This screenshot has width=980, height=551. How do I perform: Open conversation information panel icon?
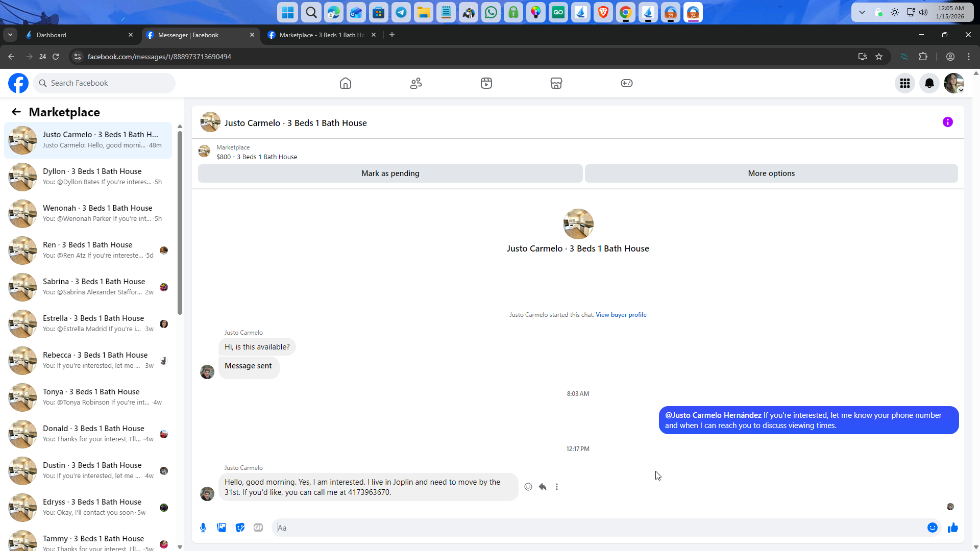tap(947, 122)
